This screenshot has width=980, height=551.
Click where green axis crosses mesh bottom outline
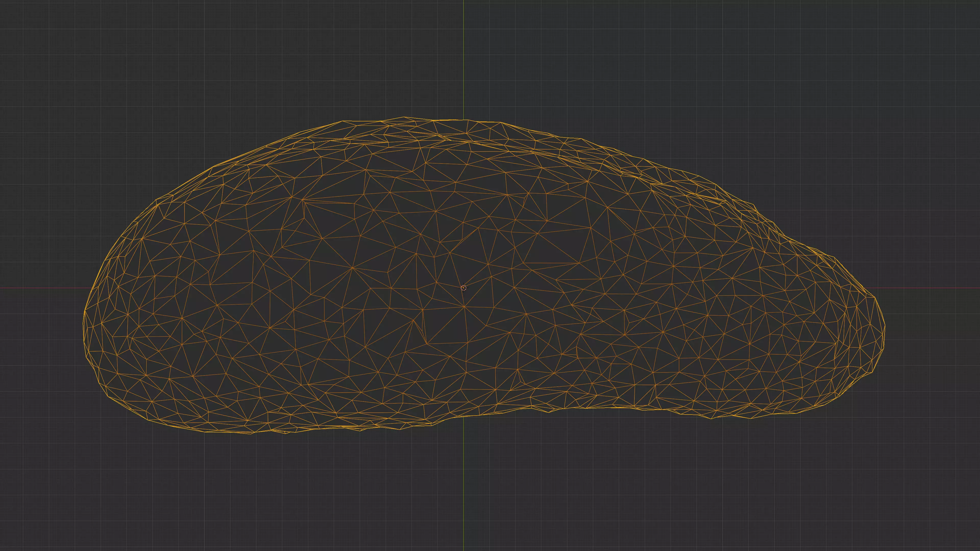click(463, 417)
